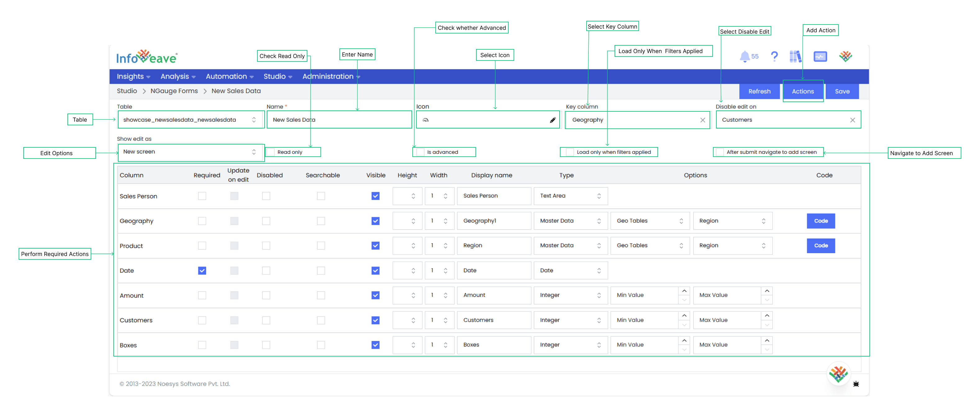
Task: Expand the Show edit as dropdown
Action: point(252,152)
